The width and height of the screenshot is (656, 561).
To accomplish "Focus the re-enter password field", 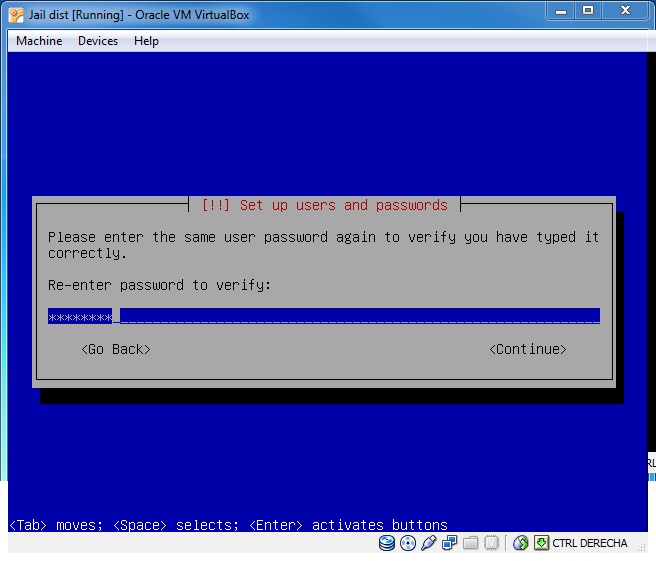I will (x=324, y=316).
